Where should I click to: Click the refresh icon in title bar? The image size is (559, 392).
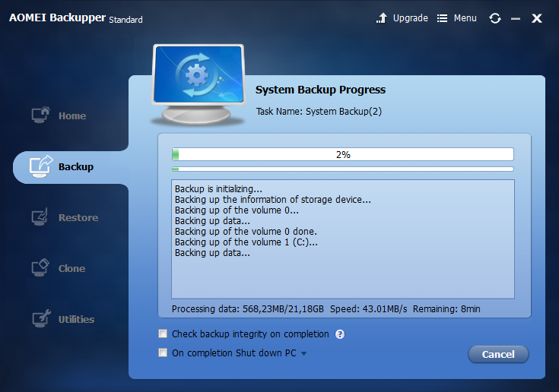point(495,18)
